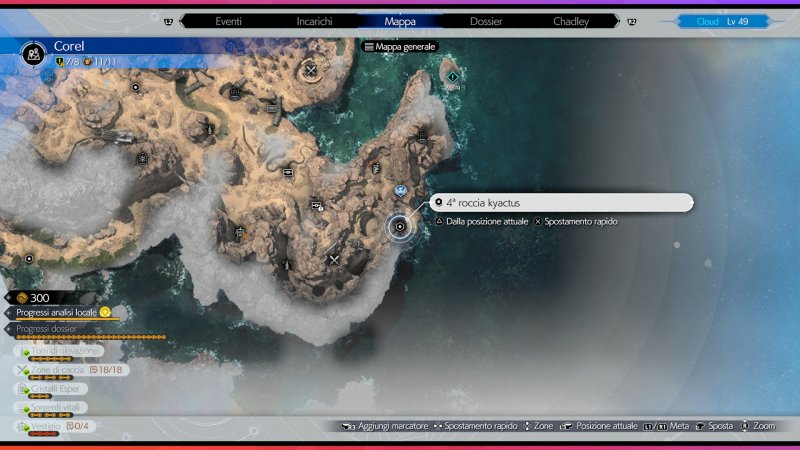
Task: Toggle the Cristalli Esper filter
Action: tap(55, 388)
